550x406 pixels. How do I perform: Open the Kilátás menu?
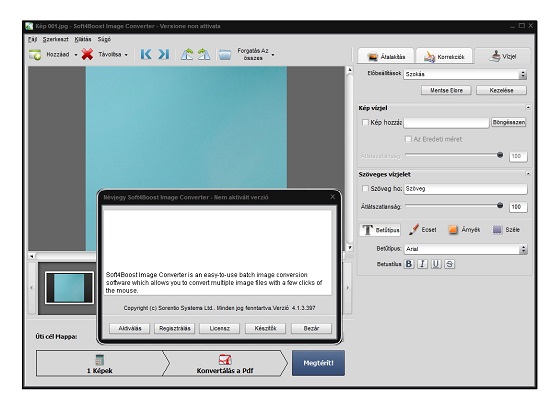click(83, 39)
